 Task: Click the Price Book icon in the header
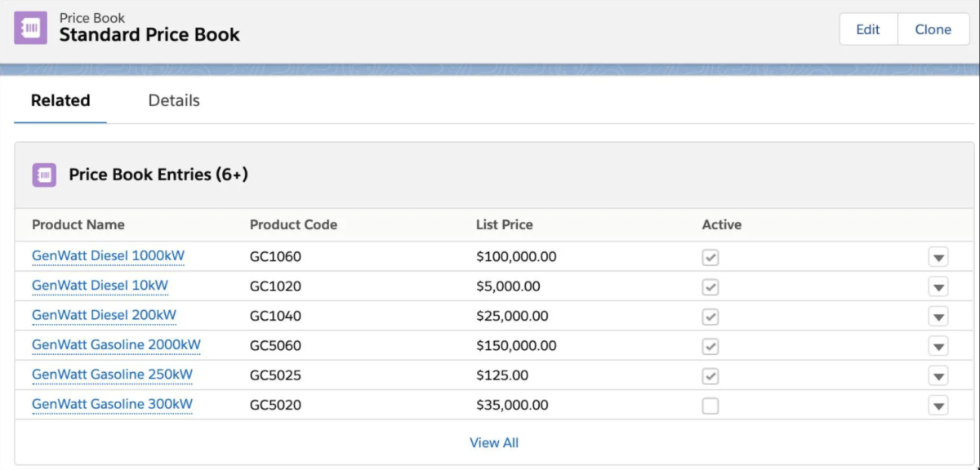[30, 27]
